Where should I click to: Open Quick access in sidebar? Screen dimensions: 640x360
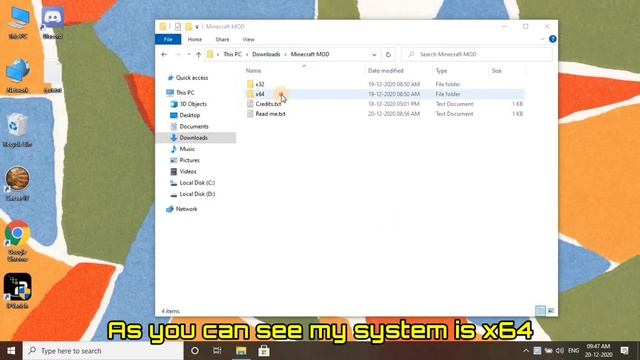[191, 78]
